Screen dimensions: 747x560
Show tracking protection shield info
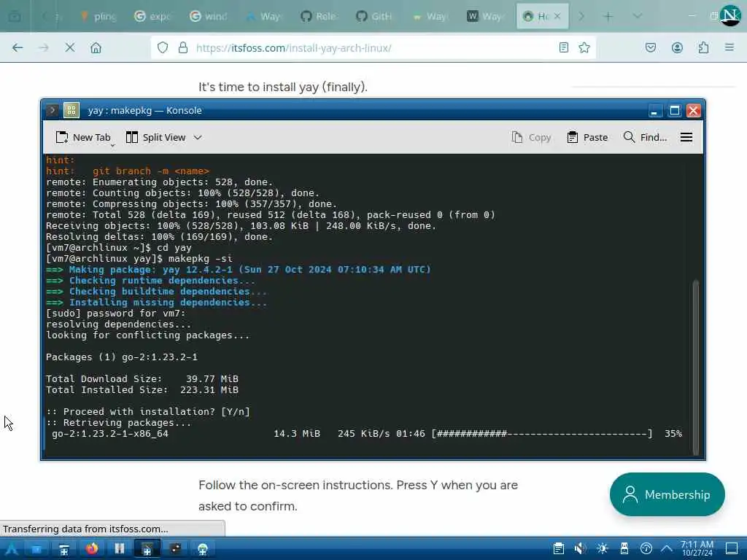(x=163, y=47)
